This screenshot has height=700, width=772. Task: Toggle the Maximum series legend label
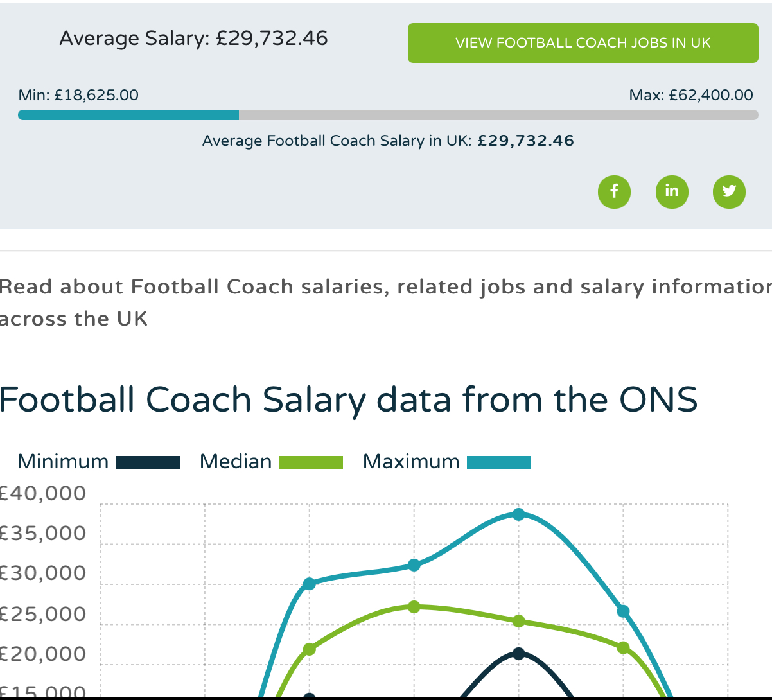[411, 462]
